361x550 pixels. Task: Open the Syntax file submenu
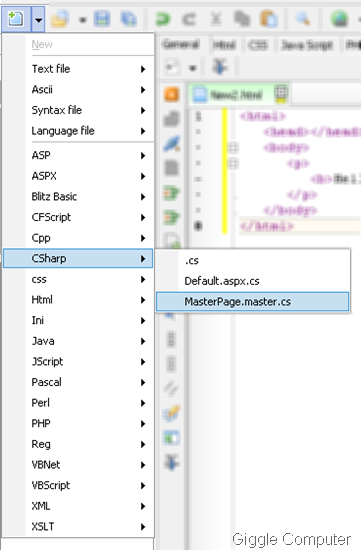tap(78, 110)
